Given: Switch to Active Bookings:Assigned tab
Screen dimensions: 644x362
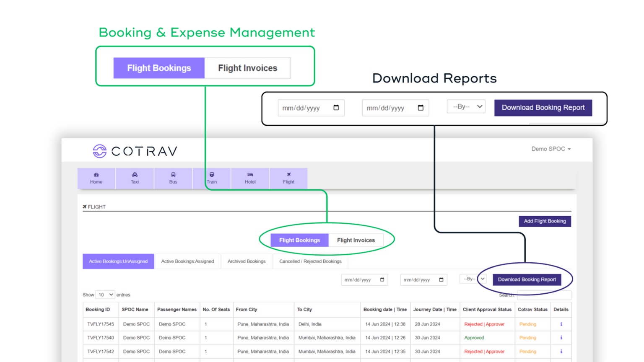Looking at the screenshot, I should click(x=187, y=261).
